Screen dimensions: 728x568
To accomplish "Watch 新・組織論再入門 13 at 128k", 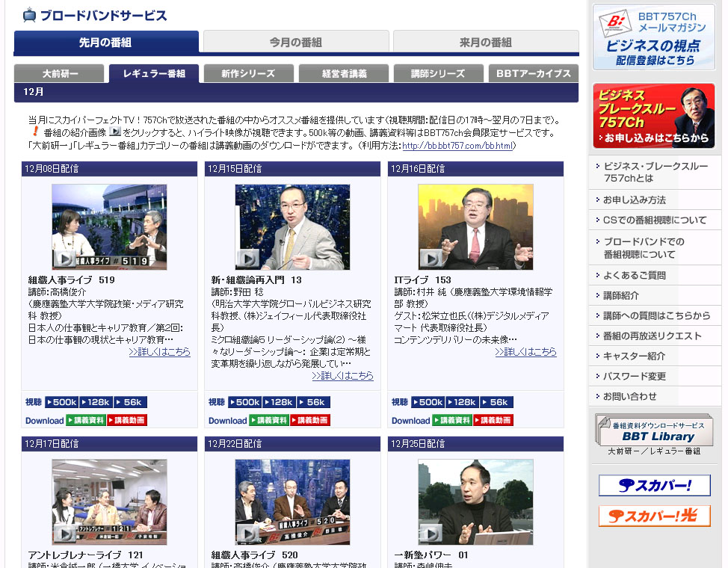I will tap(280, 402).
